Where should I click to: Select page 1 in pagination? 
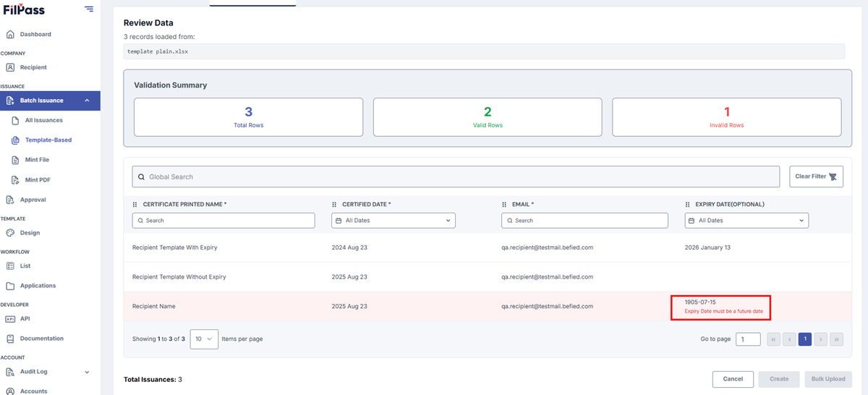(x=805, y=339)
